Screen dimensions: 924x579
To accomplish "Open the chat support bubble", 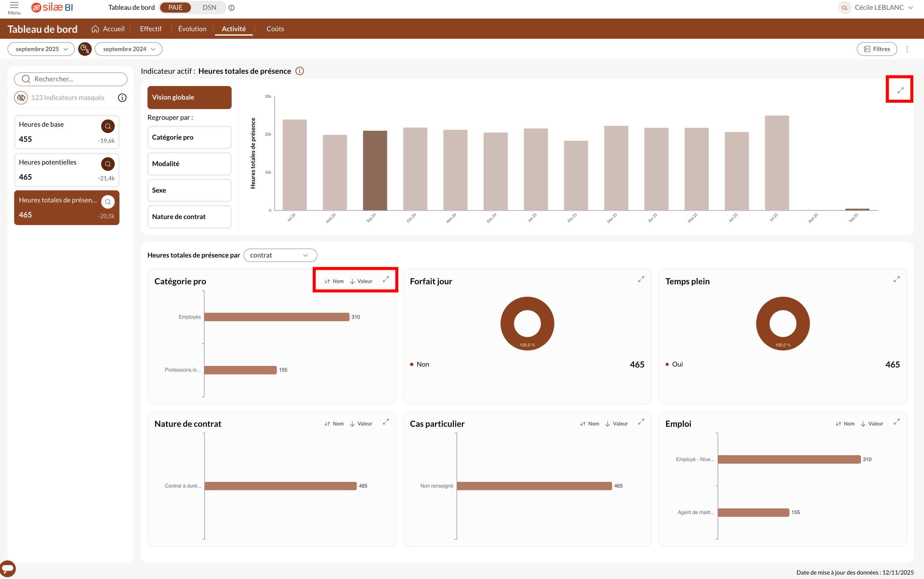I will [8, 568].
